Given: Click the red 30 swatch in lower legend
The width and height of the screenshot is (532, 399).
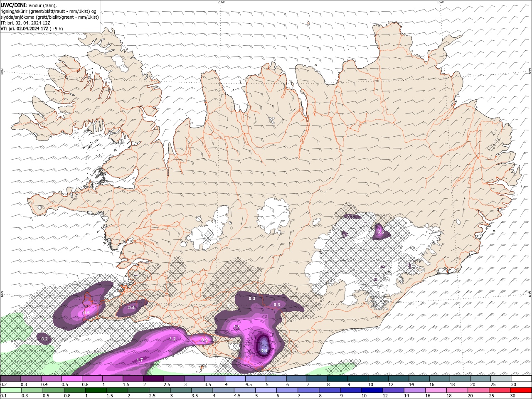Looking at the screenshot, I should [521, 390].
